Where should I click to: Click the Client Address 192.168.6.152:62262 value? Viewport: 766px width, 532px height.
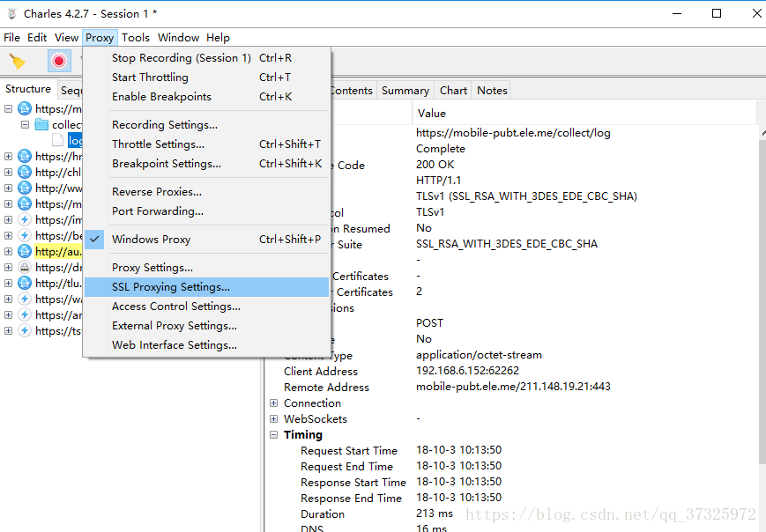click(x=467, y=371)
